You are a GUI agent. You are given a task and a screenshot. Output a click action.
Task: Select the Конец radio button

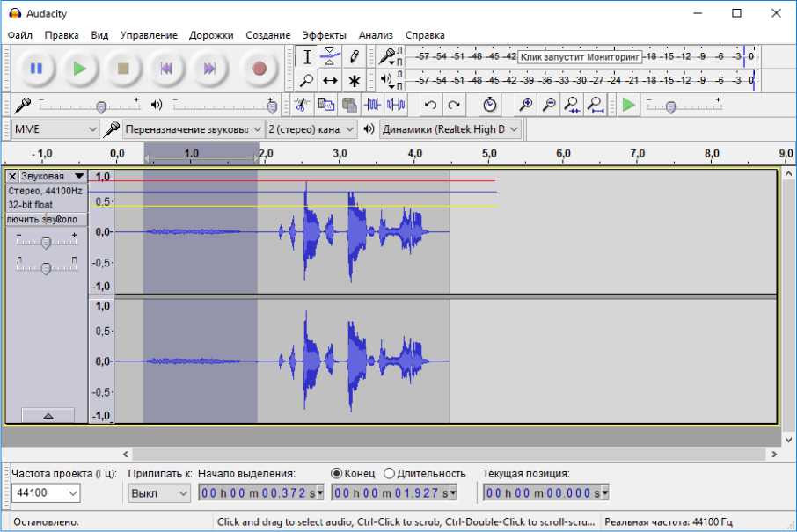(337, 473)
